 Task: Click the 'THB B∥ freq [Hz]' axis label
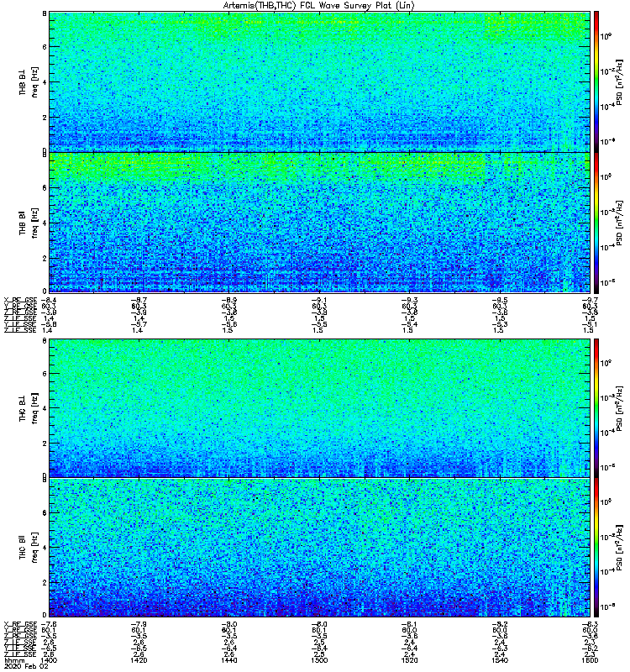tap(29, 223)
